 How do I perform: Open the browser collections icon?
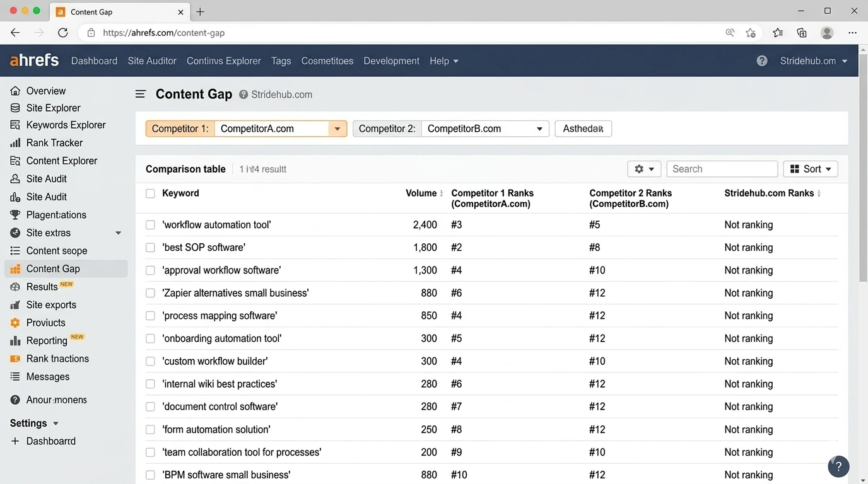tap(802, 33)
